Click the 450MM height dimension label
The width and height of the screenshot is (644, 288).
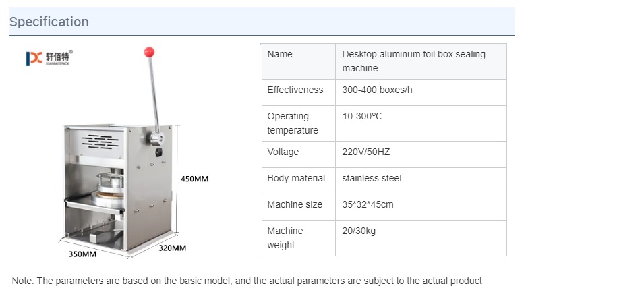(195, 179)
